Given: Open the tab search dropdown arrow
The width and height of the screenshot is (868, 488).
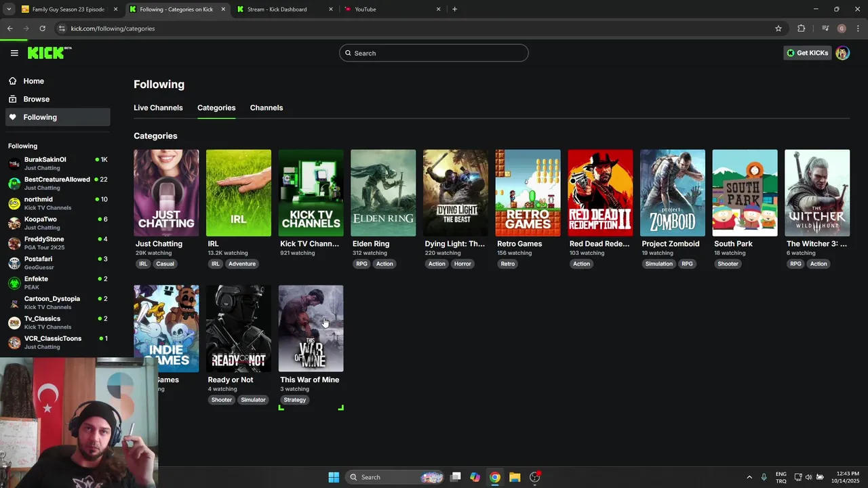Looking at the screenshot, I should click(8, 9).
